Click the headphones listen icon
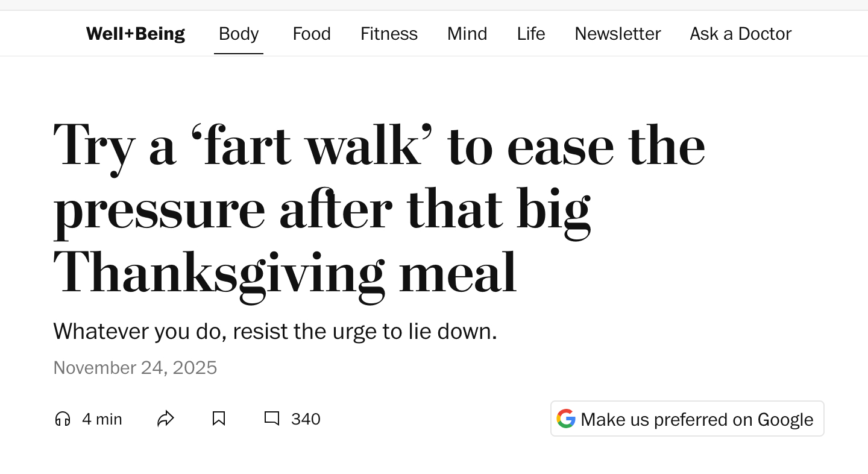Image resolution: width=868 pixels, height=474 pixels. point(63,419)
